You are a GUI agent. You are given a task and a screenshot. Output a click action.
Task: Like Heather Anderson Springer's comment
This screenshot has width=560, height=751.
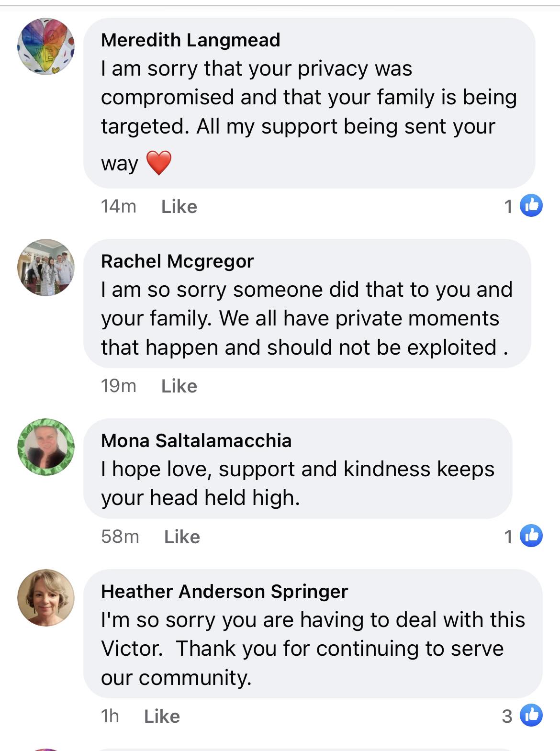click(162, 717)
